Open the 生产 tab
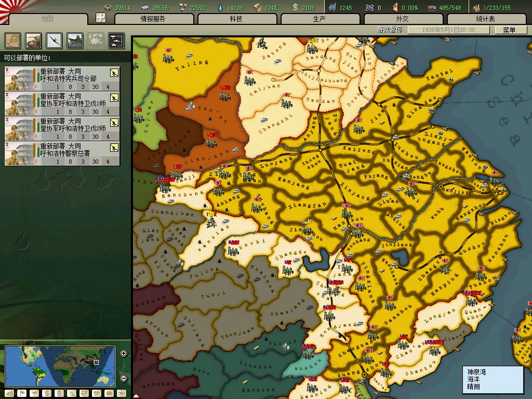 click(320, 19)
